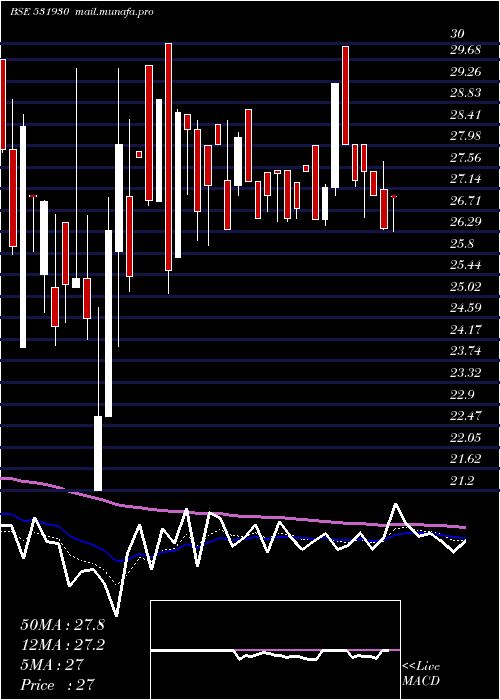The height and width of the screenshot is (700, 500).
Task: Select the 29.68 price axis label
Action: coord(465,50)
